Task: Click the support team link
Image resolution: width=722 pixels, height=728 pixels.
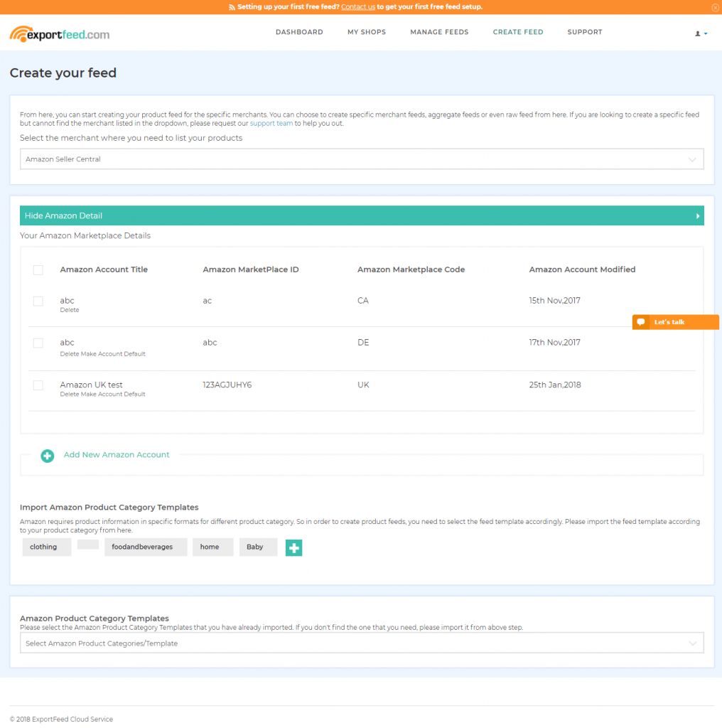Action: 271,123
